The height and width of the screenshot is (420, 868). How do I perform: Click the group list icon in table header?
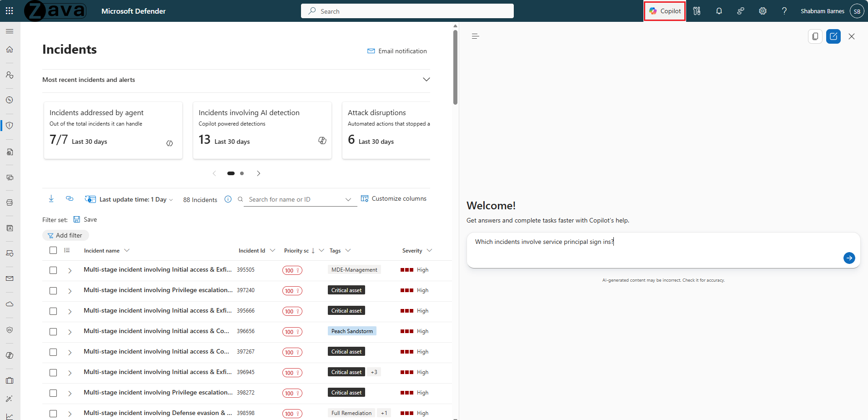click(67, 250)
